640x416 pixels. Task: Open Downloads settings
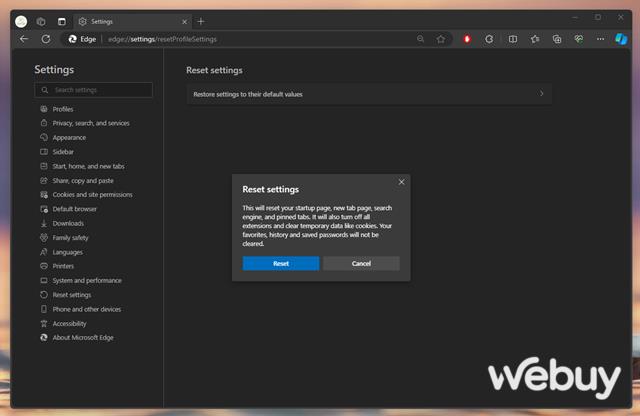68,223
